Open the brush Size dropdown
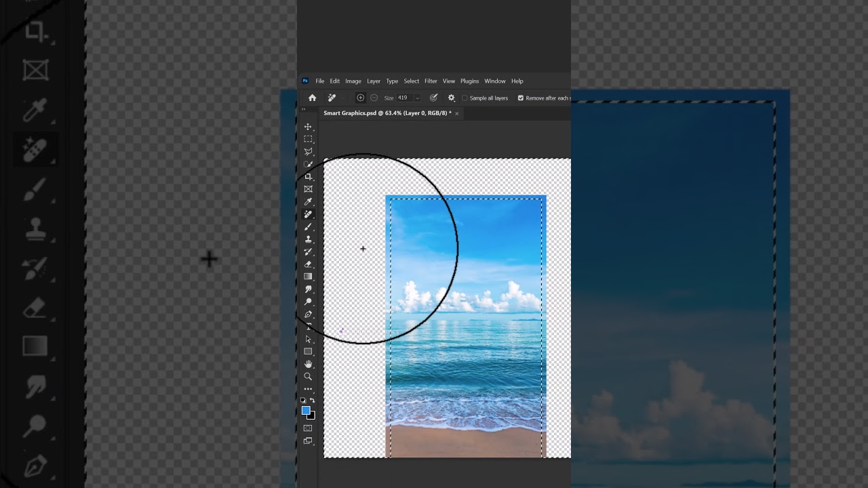868x488 pixels. (x=416, y=98)
